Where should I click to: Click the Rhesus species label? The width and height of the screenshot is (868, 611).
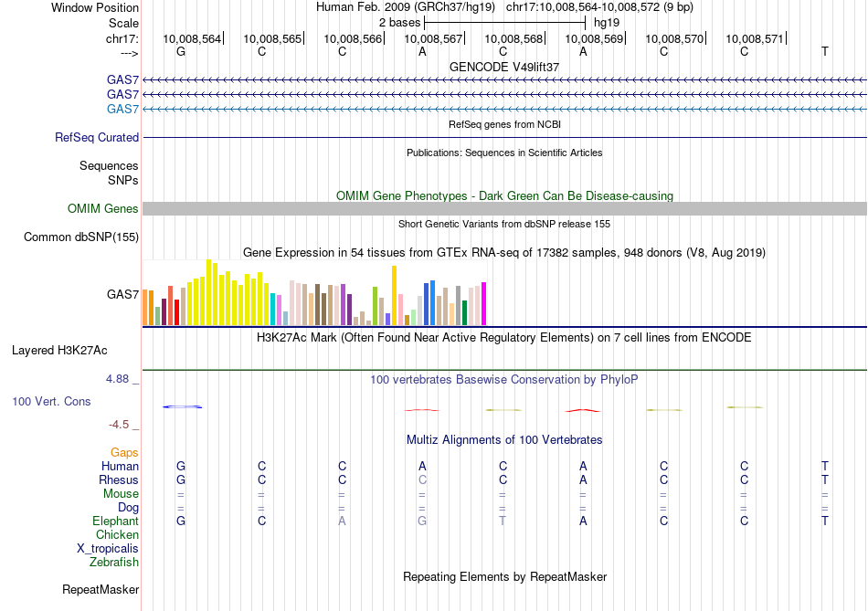(x=119, y=479)
